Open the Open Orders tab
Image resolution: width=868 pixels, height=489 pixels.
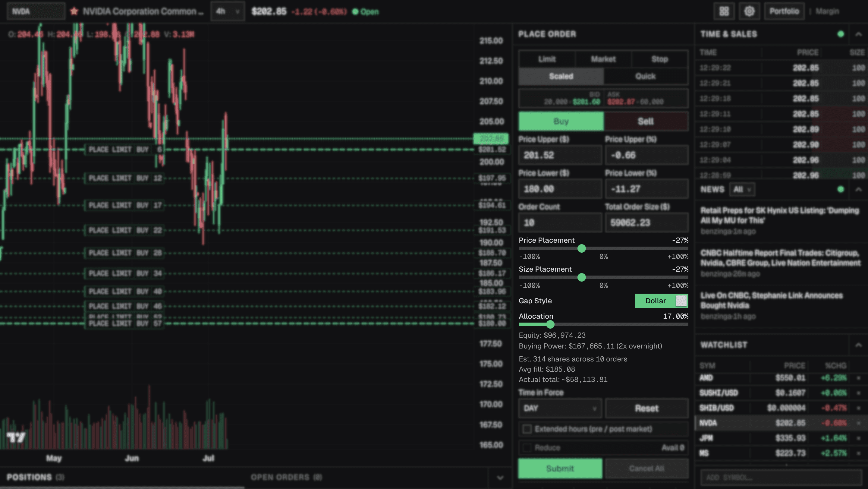[x=286, y=477]
